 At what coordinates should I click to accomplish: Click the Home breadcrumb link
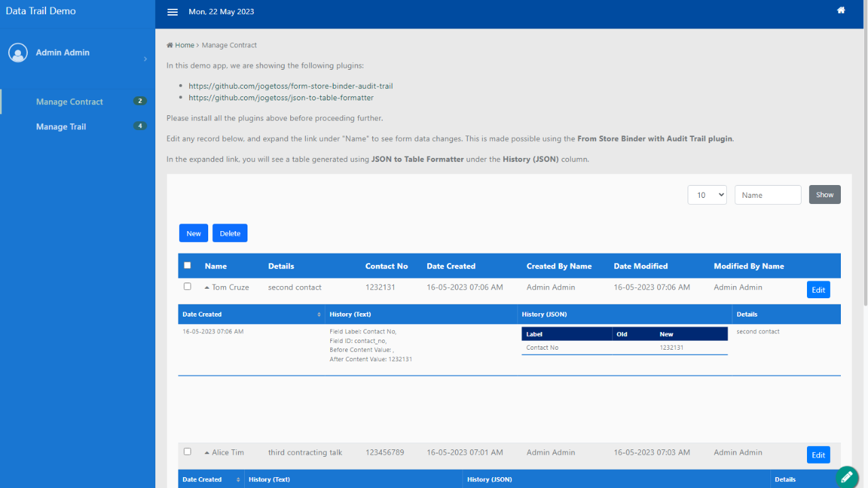(x=180, y=45)
